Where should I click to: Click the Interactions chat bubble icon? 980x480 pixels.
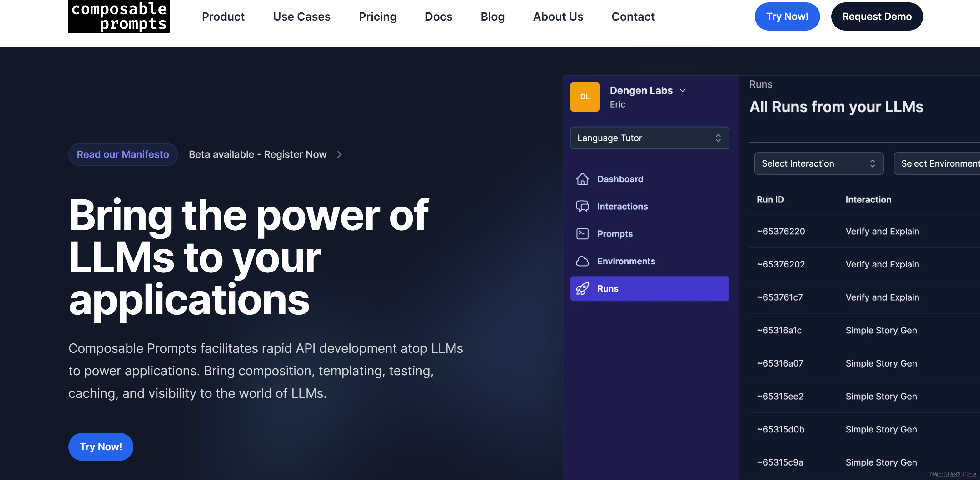coord(582,206)
